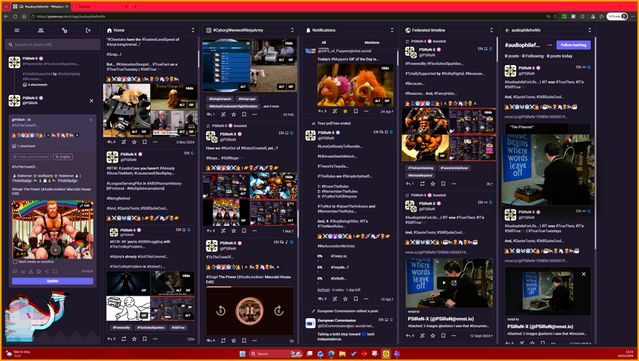
Task: Expand the Notifications column settings
Action: coord(392,30)
